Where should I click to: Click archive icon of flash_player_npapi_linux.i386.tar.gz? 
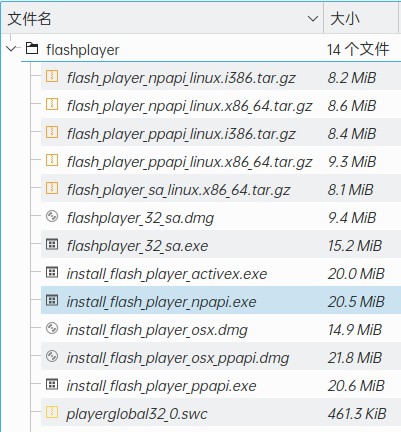52,77
